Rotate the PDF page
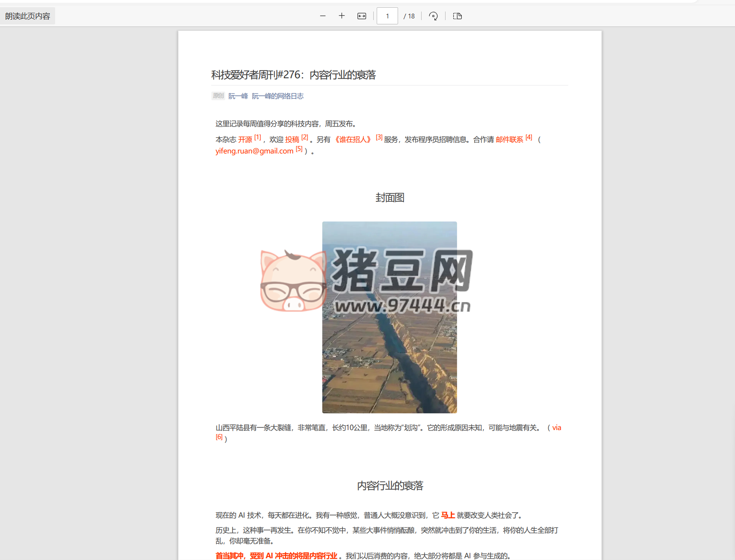 pos(433,16)
